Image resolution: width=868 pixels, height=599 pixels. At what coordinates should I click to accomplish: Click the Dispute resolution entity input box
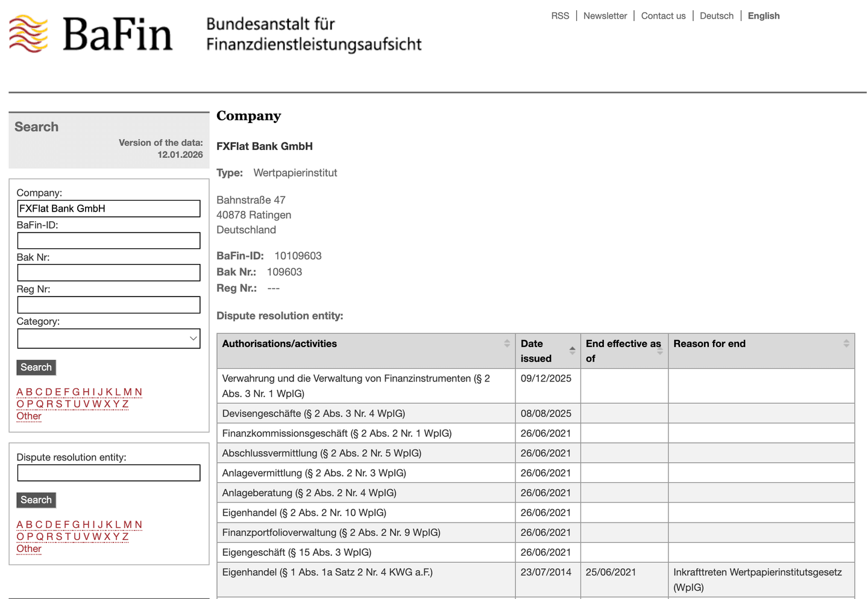(x=108, y=472)
